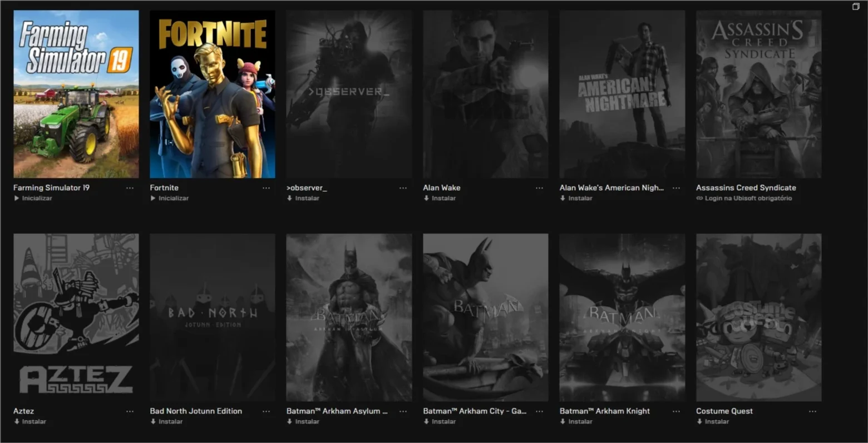Screen dimensions: 868x443
Task: Click Instalar under >observer_
Action: 303,198
